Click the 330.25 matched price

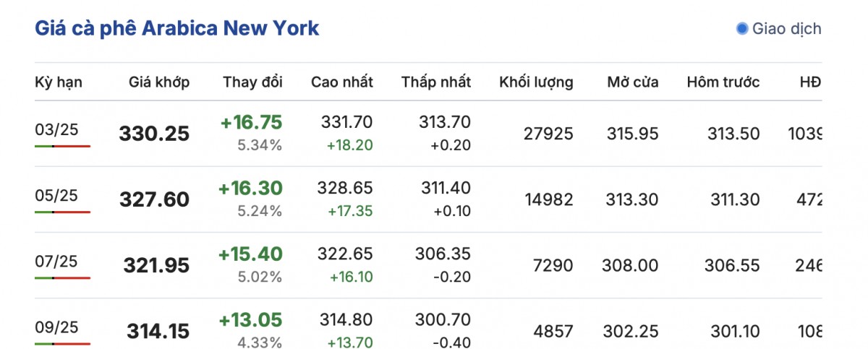point(154,134)
